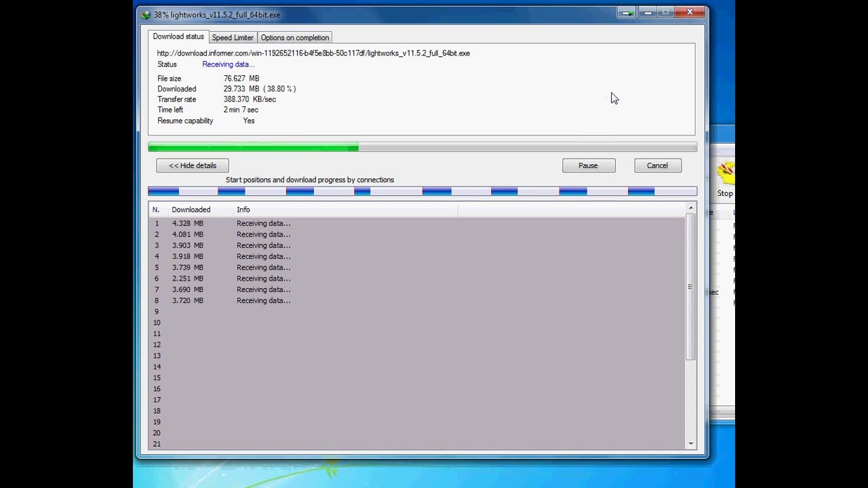Open the Speed Limiter tab

pos(233,37)
